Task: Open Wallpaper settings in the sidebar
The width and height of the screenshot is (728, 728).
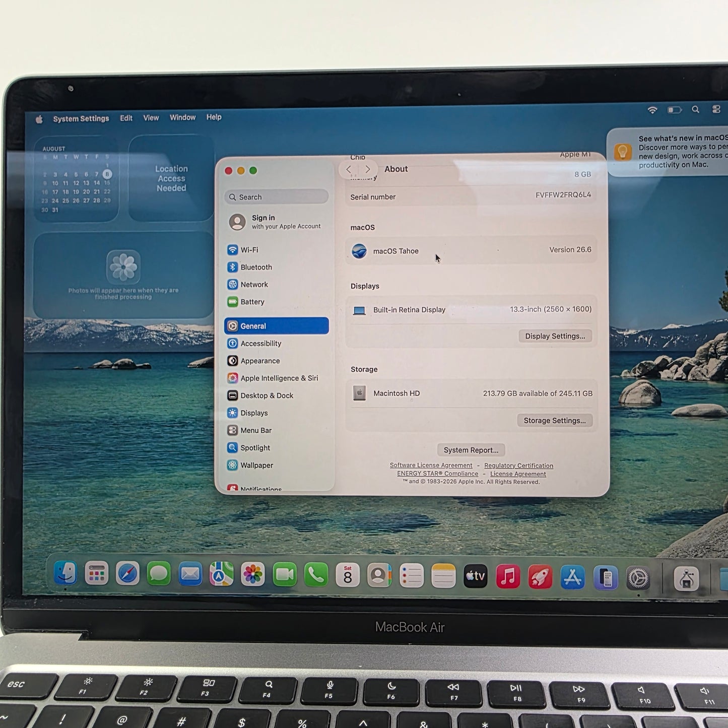Action: (x=276, y=465)
